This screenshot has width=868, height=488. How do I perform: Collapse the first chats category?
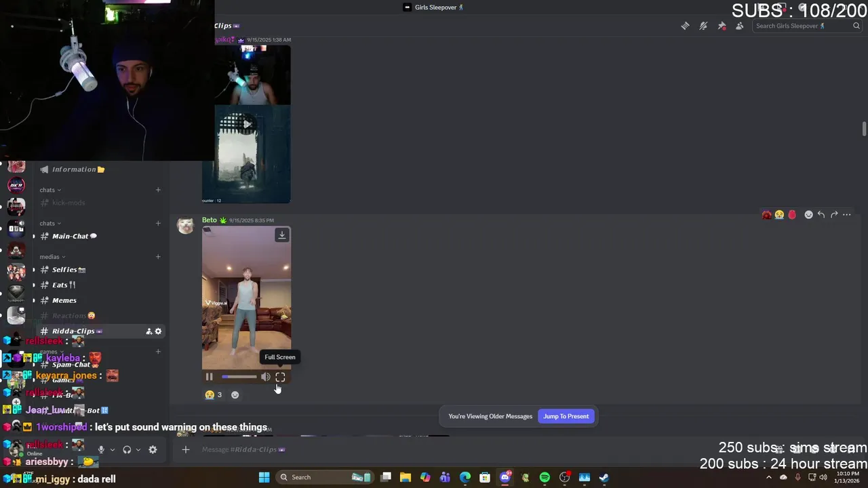click(x=50, y=190)
